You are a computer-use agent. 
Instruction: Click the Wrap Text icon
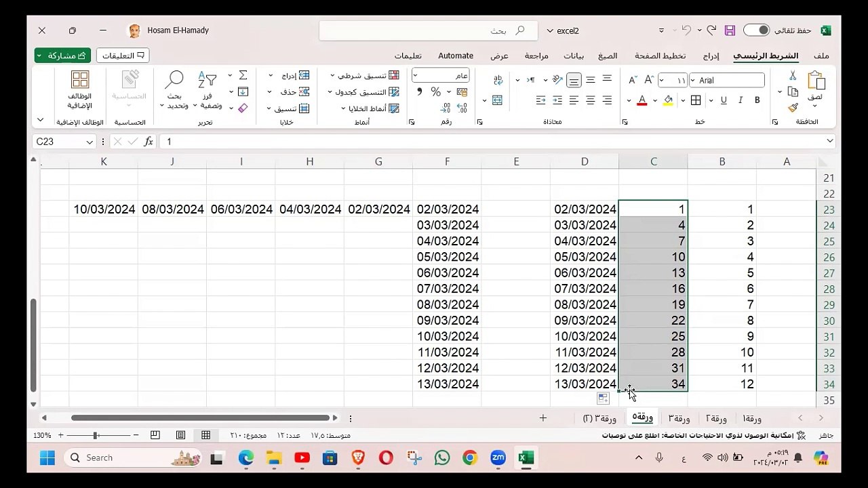[498, 80]
